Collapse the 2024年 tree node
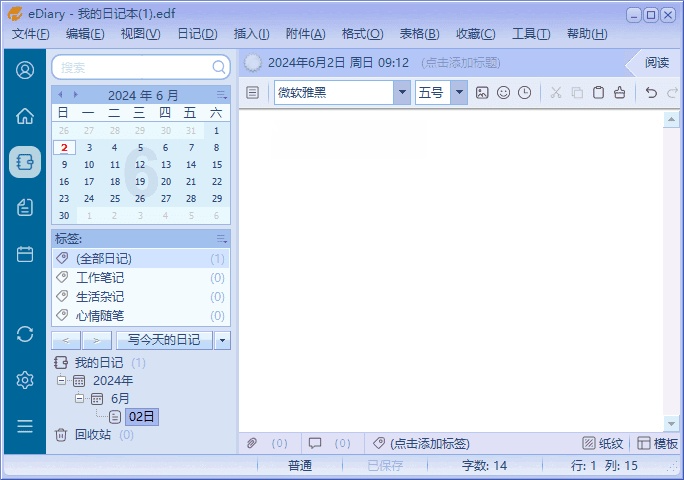The width and height of the screenshot is (684, 480). coord(62,381)
